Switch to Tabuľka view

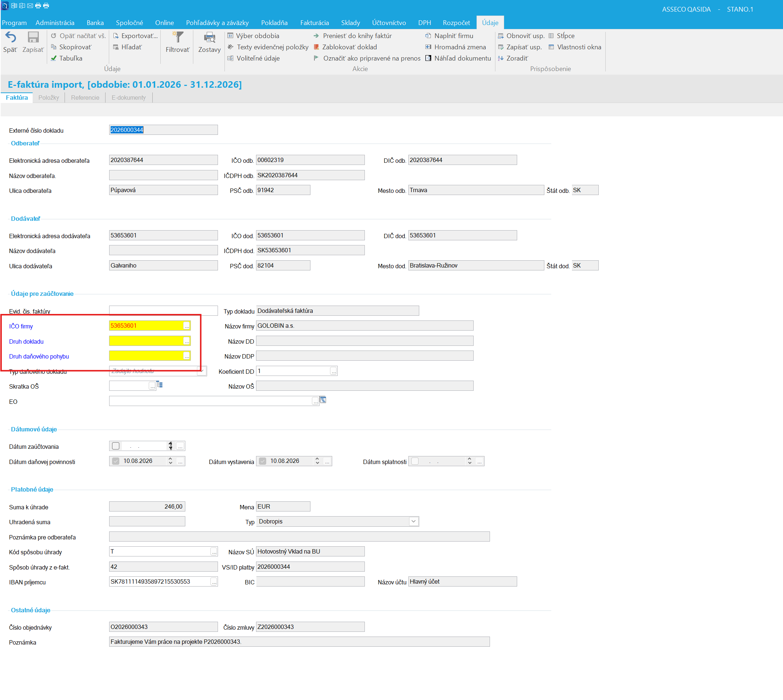click(x=67, y=58)
